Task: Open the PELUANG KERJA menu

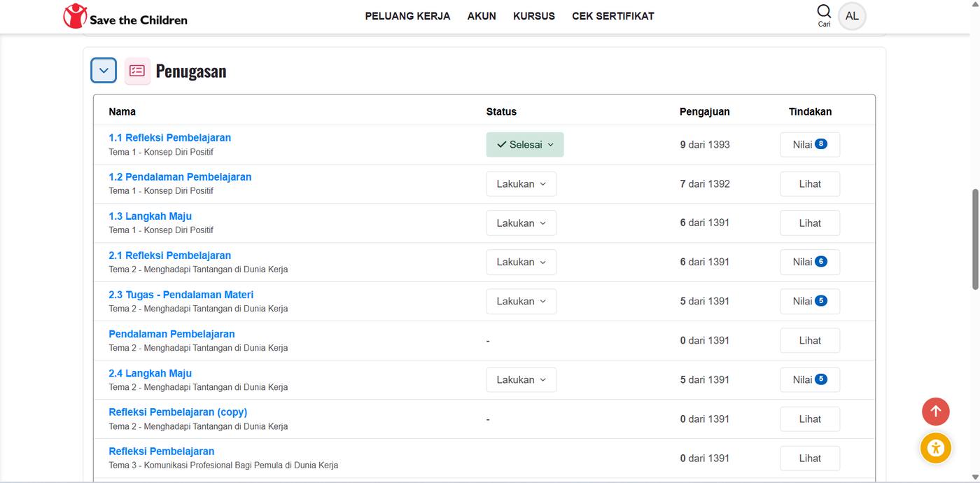Action: [407, 16]
